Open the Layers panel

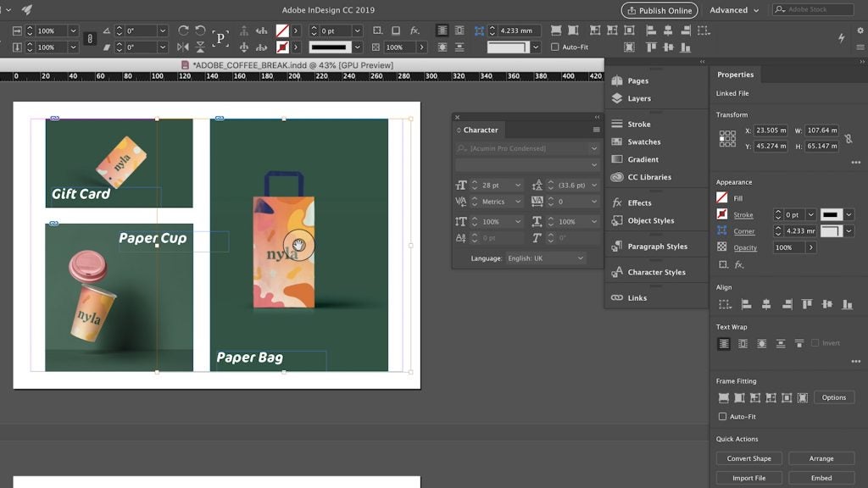pos(638,98)
